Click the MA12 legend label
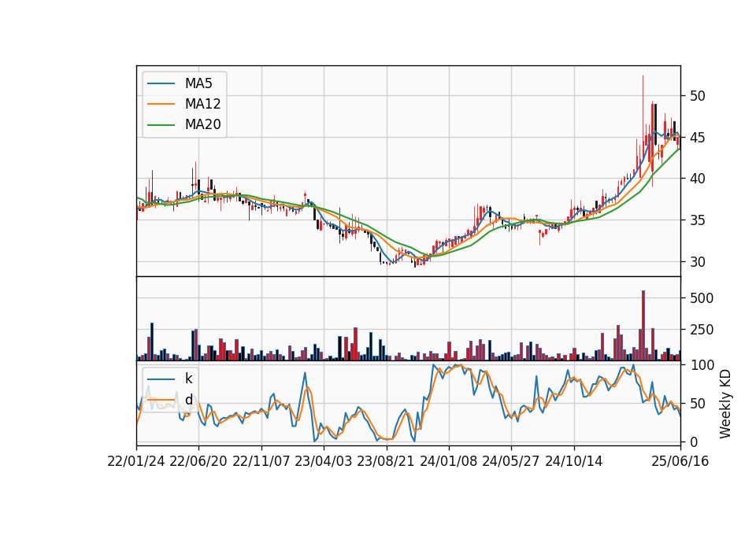The image size is (756, 543). [x=202, y=104]
